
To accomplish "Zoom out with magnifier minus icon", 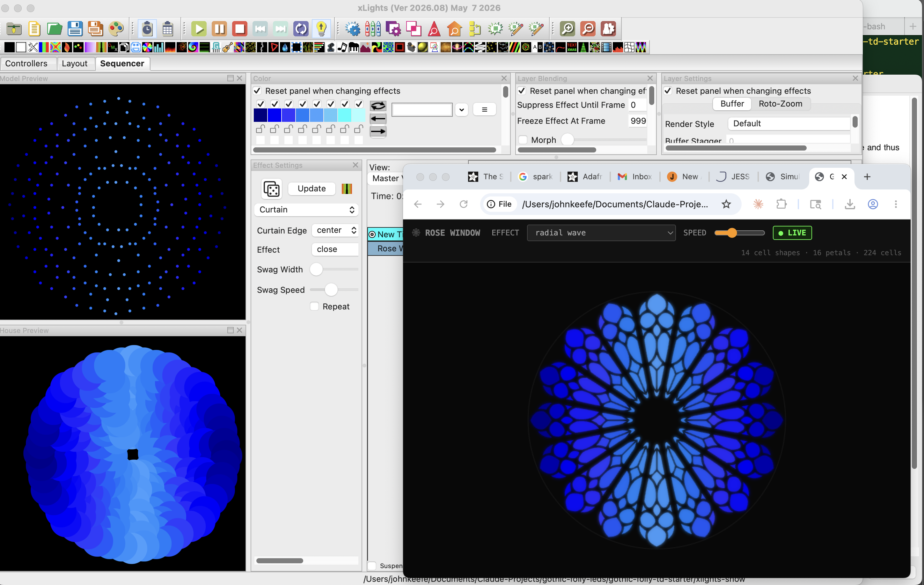I will click(588, 29).
